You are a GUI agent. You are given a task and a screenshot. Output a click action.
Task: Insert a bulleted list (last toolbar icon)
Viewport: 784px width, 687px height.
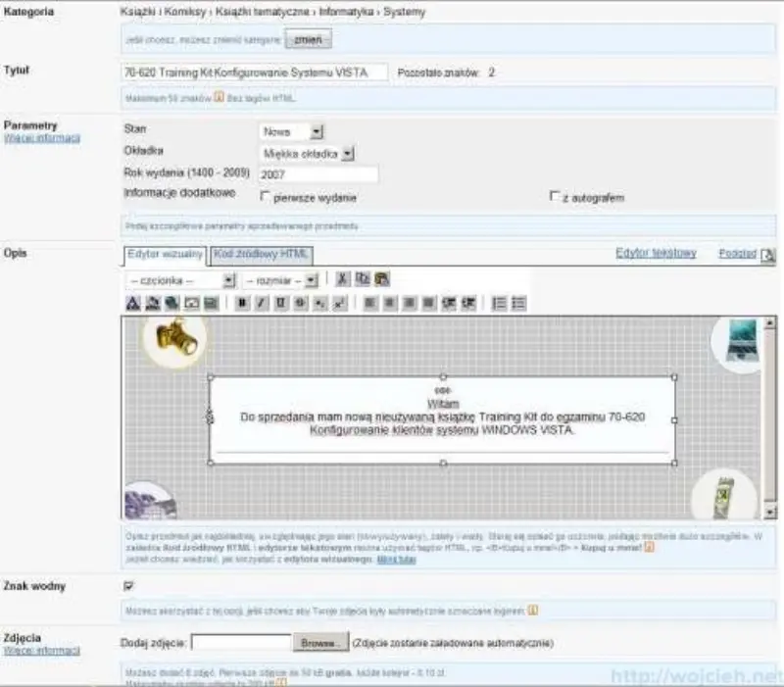pos(518,304)
